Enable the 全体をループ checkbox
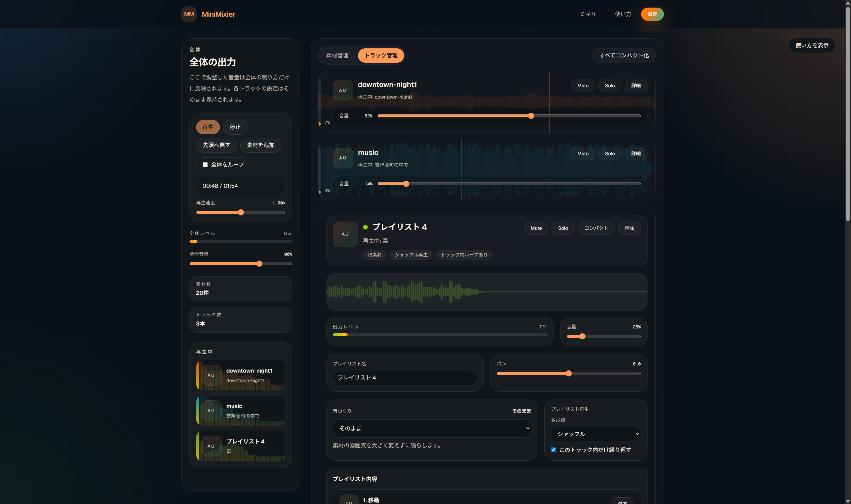This screenshot has height=504, width=851. (x=205, y=165)
